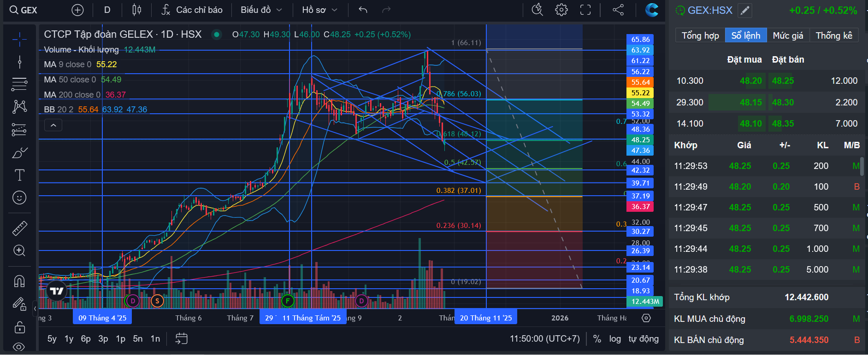
Task: Select the MA 200 close indicator legend
Action: (x=72, y=94)
